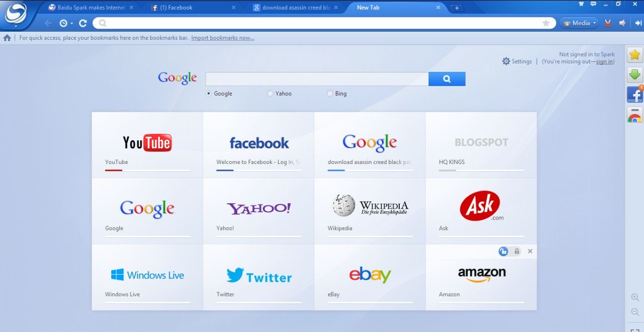This screenshot has width=644, height=332.
Task: Open the download asassin creed Google tile
Action: 370,145
